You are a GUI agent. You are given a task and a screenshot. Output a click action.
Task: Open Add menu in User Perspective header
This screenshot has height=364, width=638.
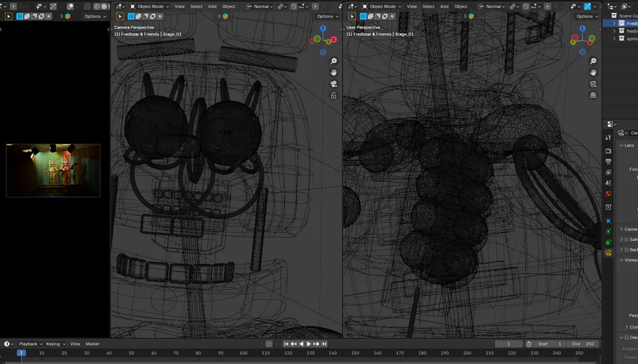[444, 6]
